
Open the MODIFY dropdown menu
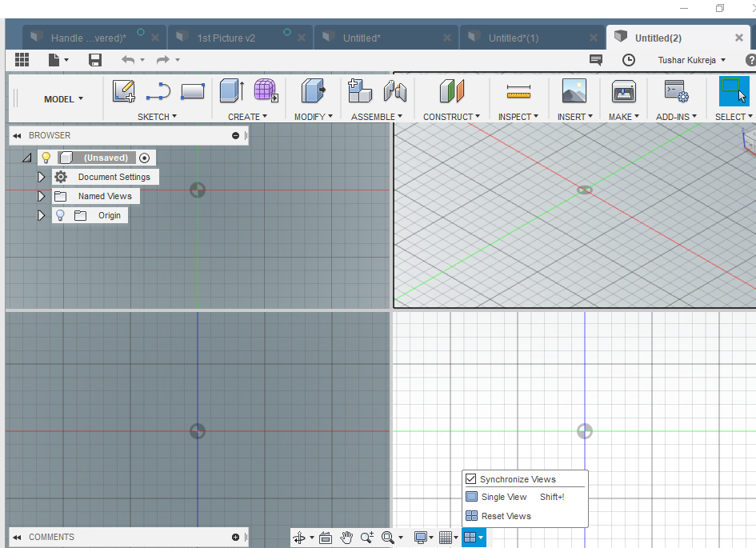coord(314,117)
